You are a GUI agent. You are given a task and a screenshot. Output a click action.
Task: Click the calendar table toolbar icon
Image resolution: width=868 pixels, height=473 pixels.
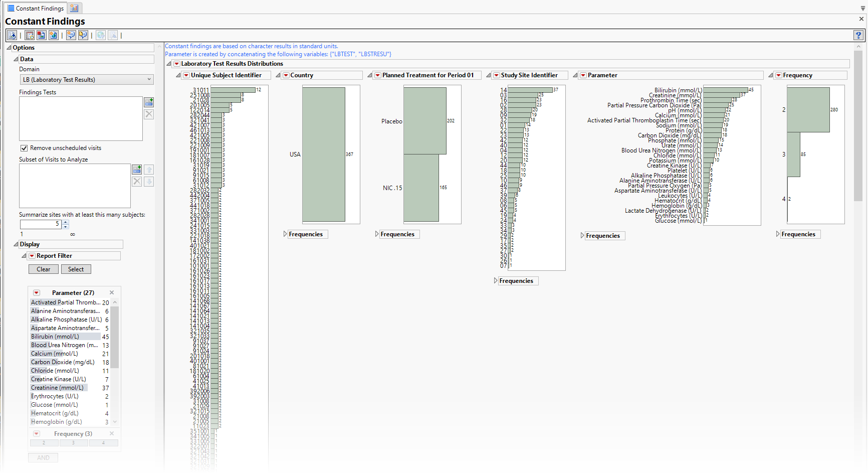[30, 35]
